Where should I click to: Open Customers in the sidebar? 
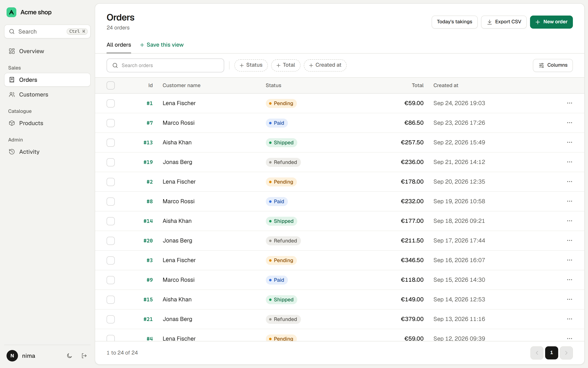47,94
